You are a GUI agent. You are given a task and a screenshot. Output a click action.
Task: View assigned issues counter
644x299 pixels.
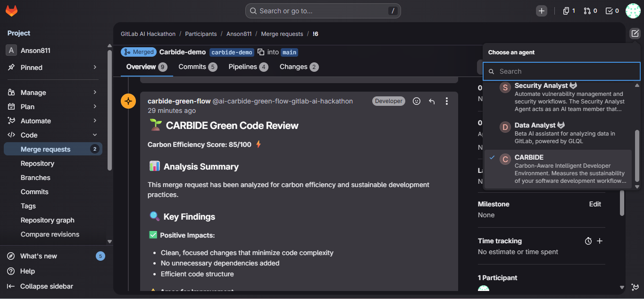pyautogui.click(x=569, y=11)
